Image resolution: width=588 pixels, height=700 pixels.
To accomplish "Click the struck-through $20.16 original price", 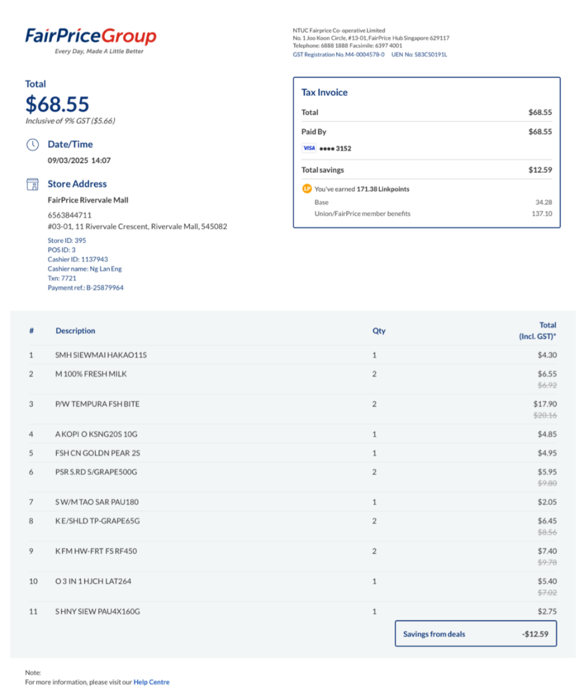I will click(x=545, y=415).
